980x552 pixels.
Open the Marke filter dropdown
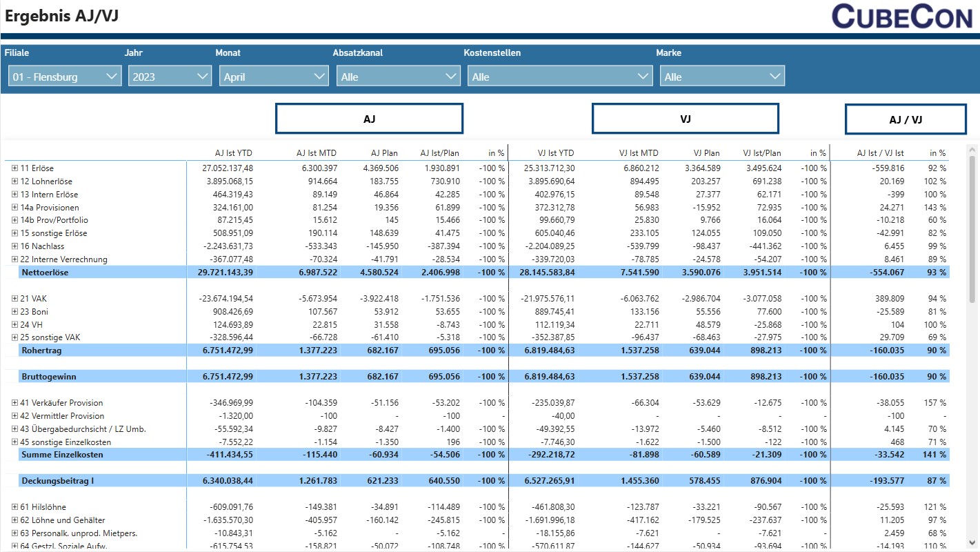[x=722, y=77]
